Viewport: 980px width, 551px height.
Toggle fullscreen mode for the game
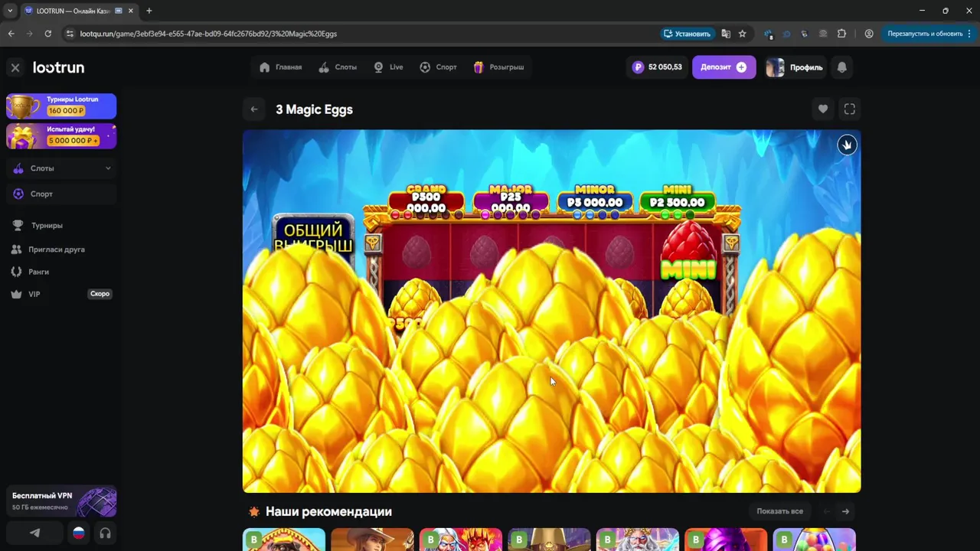(850, 109)
